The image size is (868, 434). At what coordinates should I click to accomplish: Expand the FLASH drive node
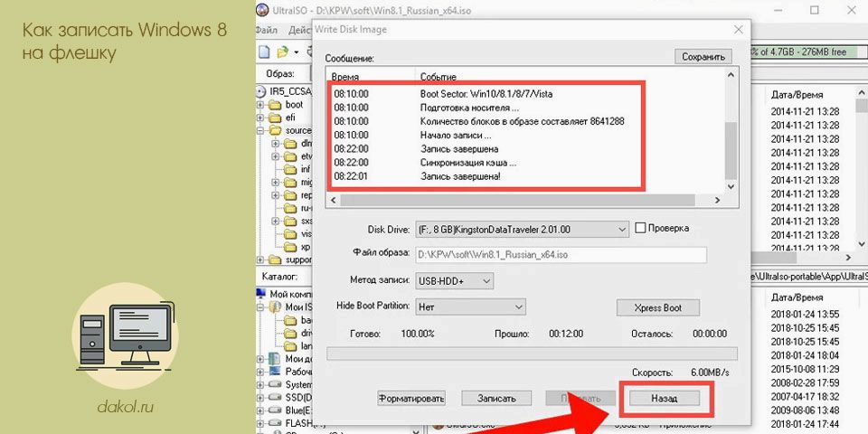point(260,423)
